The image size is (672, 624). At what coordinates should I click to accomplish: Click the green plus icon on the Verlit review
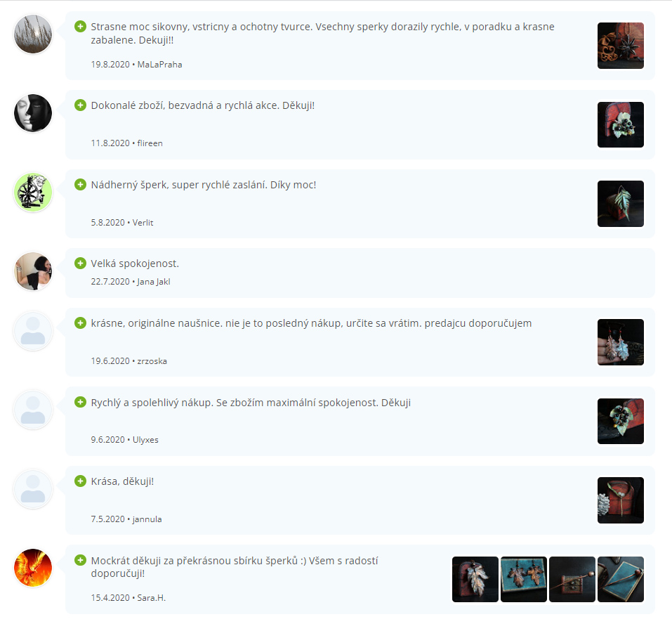click(x=80, y=184)
